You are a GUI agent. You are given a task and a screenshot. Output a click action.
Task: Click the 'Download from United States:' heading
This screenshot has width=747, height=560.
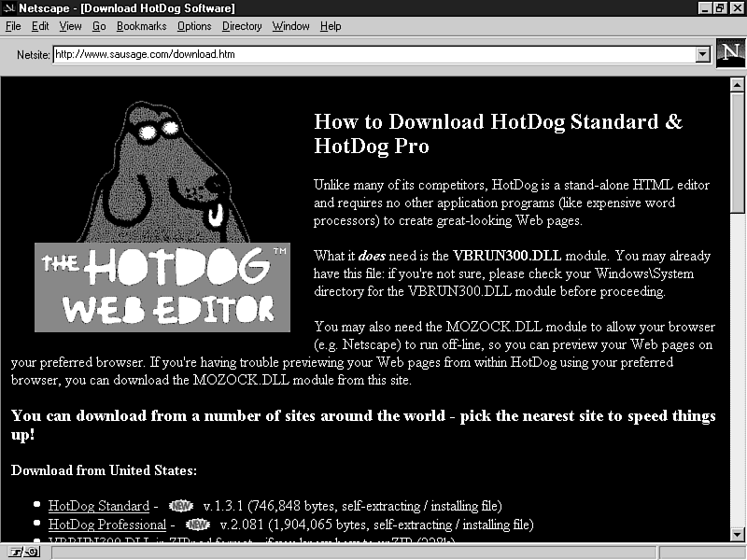[104, 470]
